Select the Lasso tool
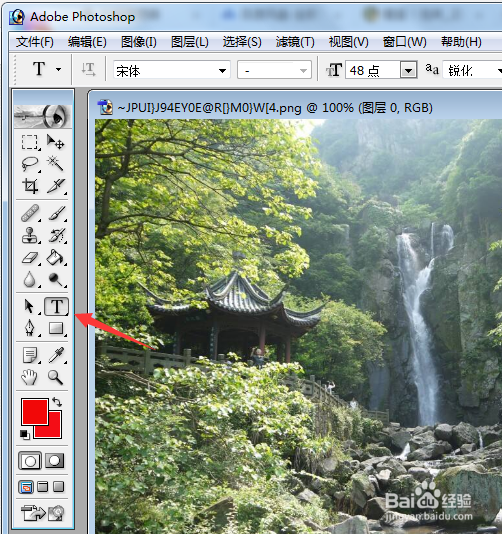This screenshot has height=534, width=502. pos(30,164)
